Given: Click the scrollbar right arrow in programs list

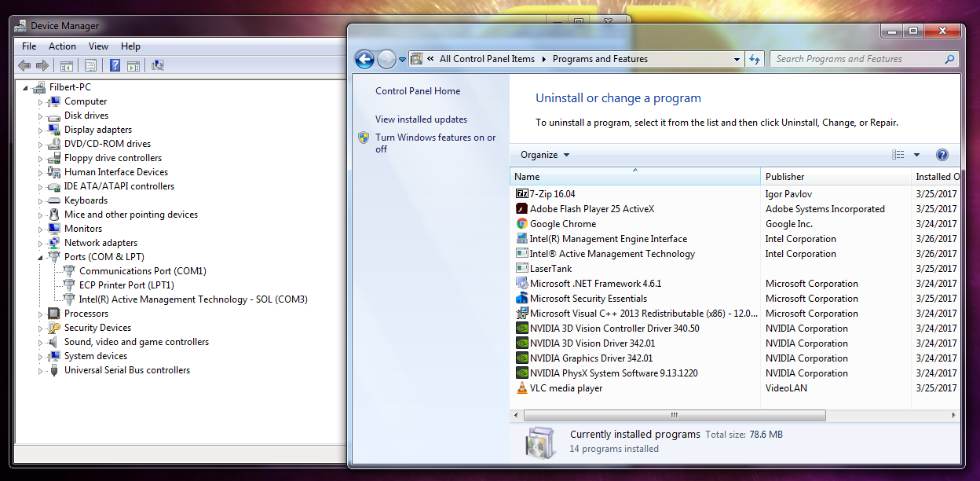Looking at the screenshot, I should 955,415.
